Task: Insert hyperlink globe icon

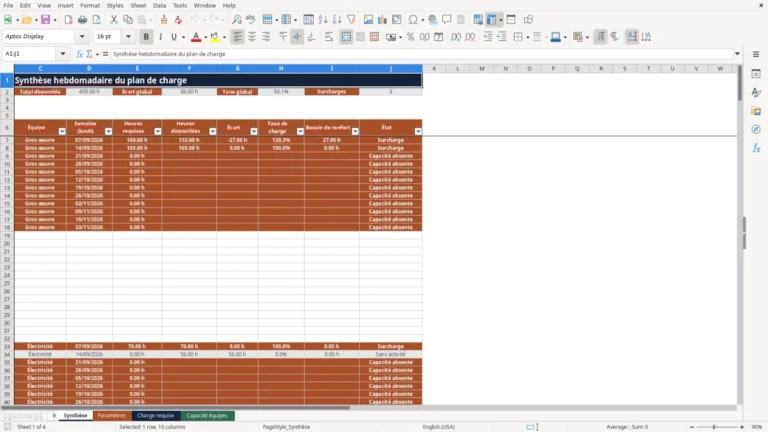Action: coord(432,20)
